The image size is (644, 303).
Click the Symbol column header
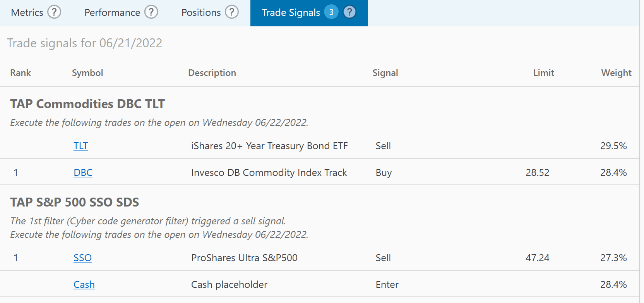(87, 73)
